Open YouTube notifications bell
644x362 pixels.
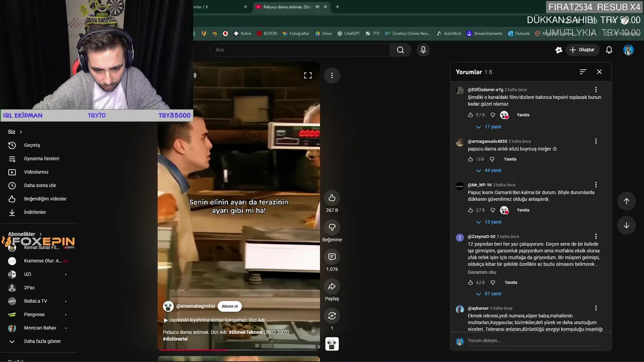pyautogui.click(x=609, y=50)
